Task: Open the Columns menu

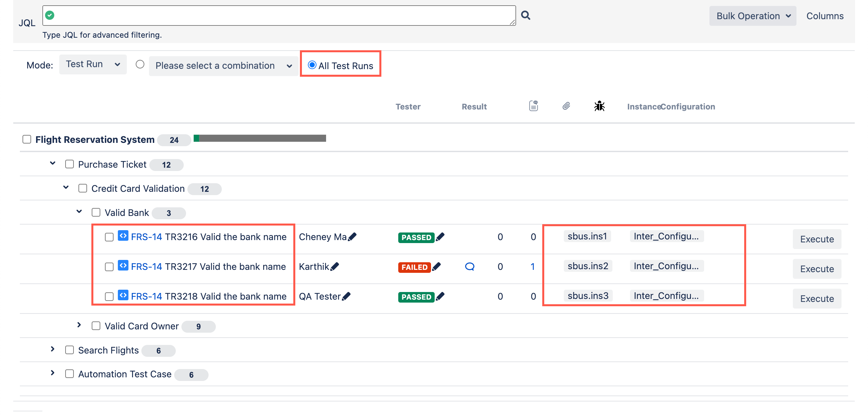Action: click(825, 16)
